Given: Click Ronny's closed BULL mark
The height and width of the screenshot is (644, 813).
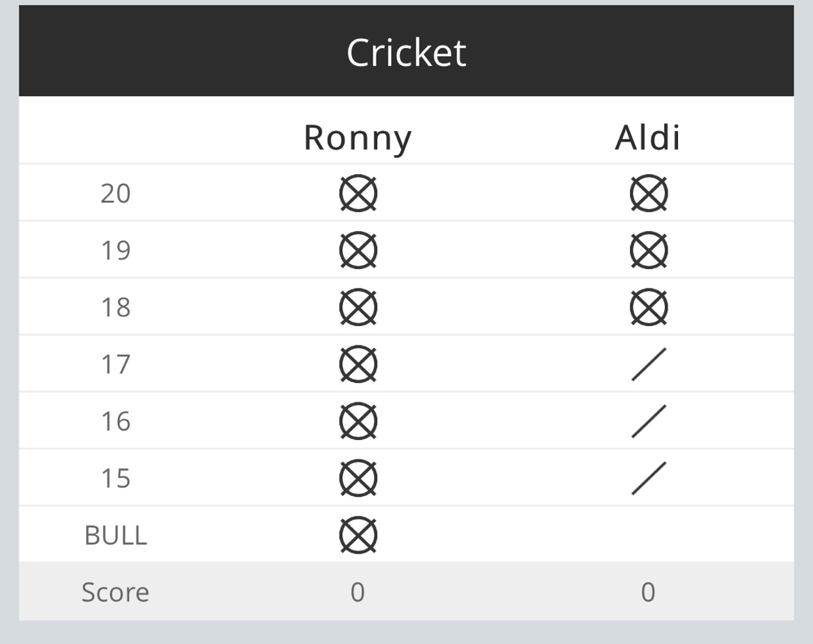Looking at the screenshot, I should tap(358, 536).
